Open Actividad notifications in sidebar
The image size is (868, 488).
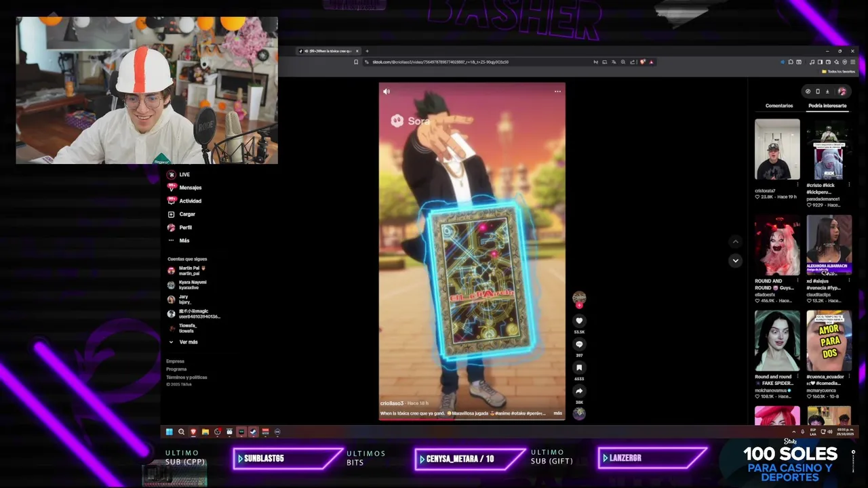point(184,201)
